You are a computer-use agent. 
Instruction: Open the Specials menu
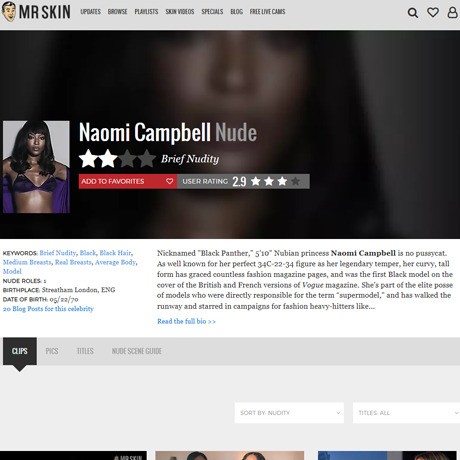tap(212, 12)
